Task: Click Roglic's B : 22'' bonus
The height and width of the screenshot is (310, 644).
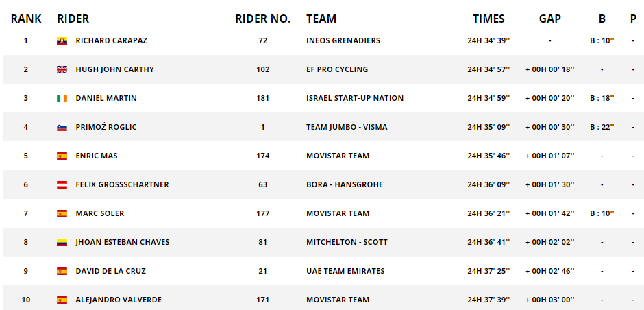Action: point(602,127)
